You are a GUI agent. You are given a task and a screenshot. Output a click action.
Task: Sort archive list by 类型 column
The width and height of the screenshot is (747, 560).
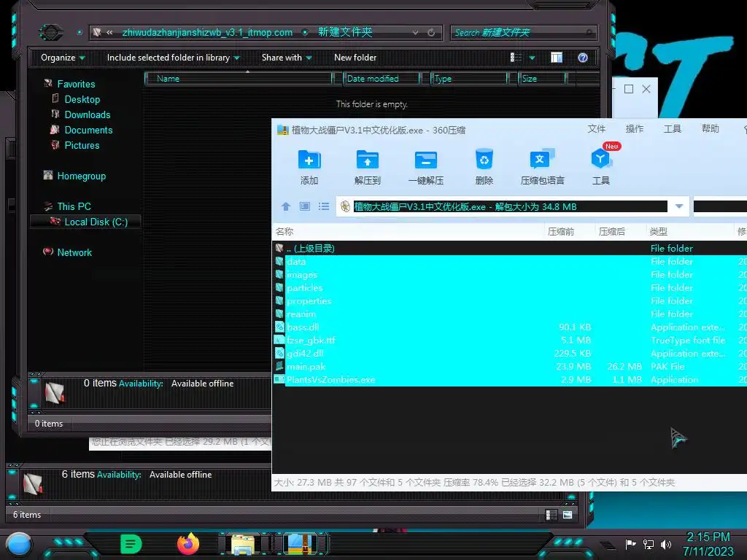tap(690, 231)
